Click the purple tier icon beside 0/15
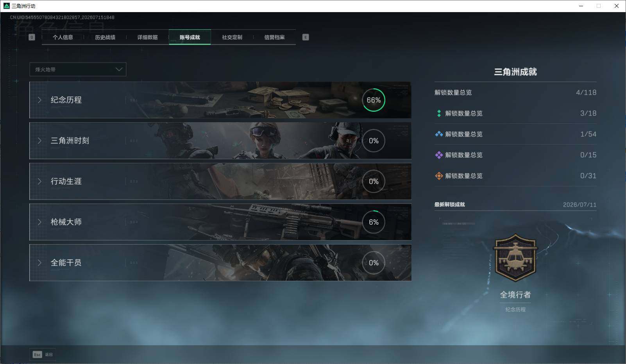The image size is (626, 364). coord(439,155)
